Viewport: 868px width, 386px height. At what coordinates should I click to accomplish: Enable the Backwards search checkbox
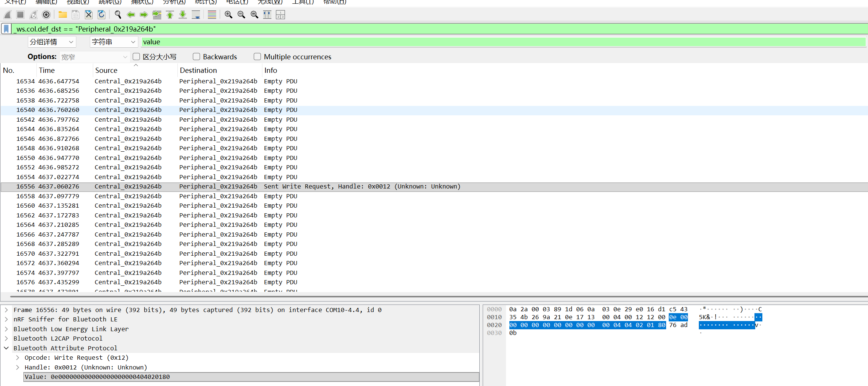coord(196,57)
